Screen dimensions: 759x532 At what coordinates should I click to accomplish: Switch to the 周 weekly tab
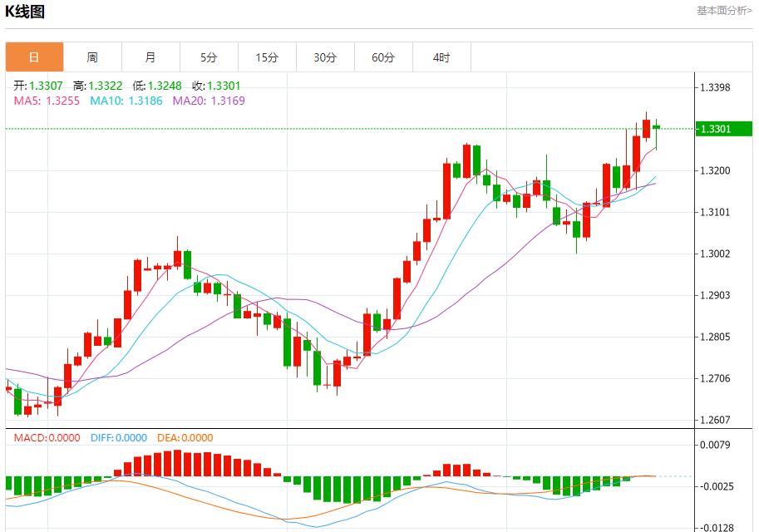[x=92, y=57]
